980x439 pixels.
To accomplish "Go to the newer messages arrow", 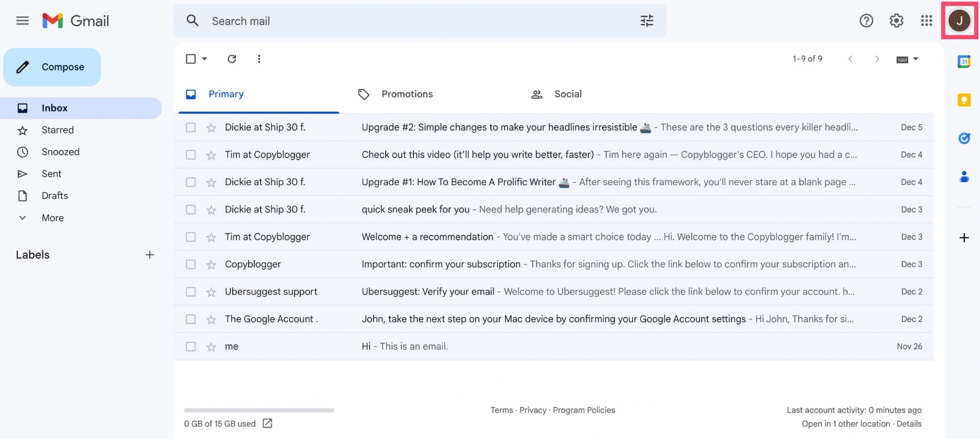I will (x=850, y=59).
